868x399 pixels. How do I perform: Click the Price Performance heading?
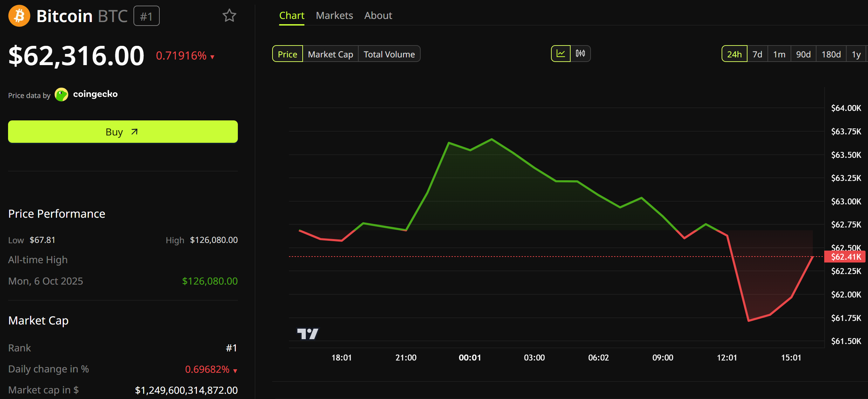tap(57, 213)
